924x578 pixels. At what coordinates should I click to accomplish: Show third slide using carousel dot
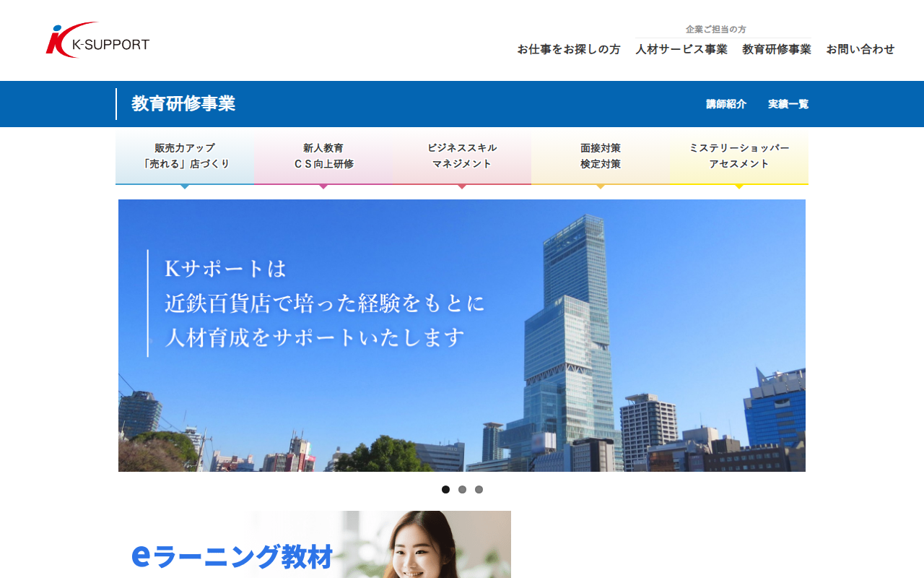(479, 489)
